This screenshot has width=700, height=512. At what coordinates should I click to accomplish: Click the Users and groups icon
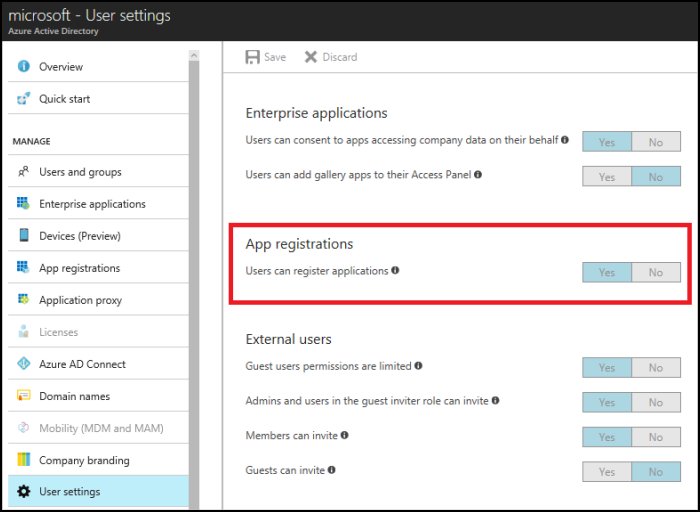(24, 172)
